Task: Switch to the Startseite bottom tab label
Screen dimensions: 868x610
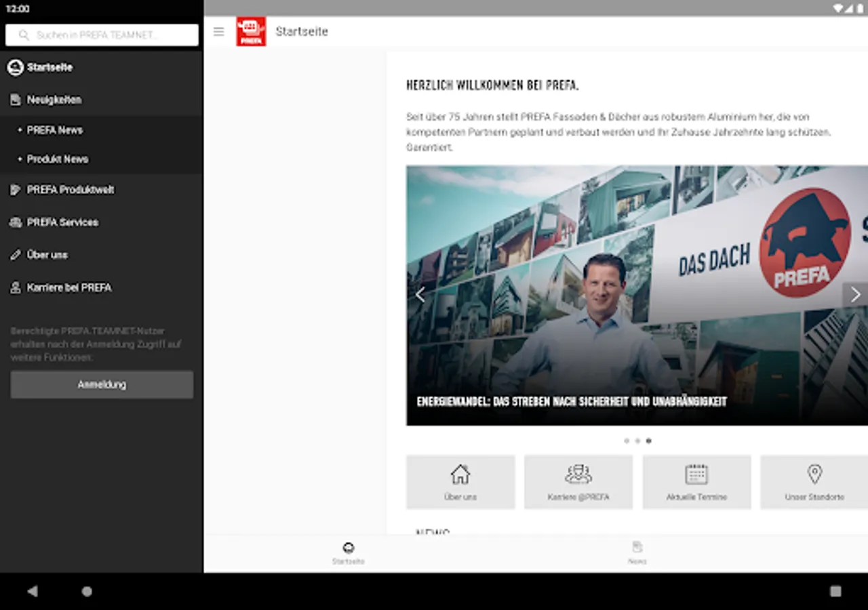Action: (x=349, y=561)
